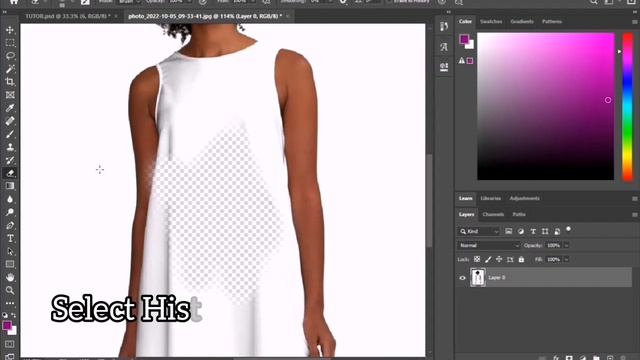Image resolution: width=640 pixels, height=360 pixels.
Task: Toggle lock all padlock icon
Action: tap(521, 259)
